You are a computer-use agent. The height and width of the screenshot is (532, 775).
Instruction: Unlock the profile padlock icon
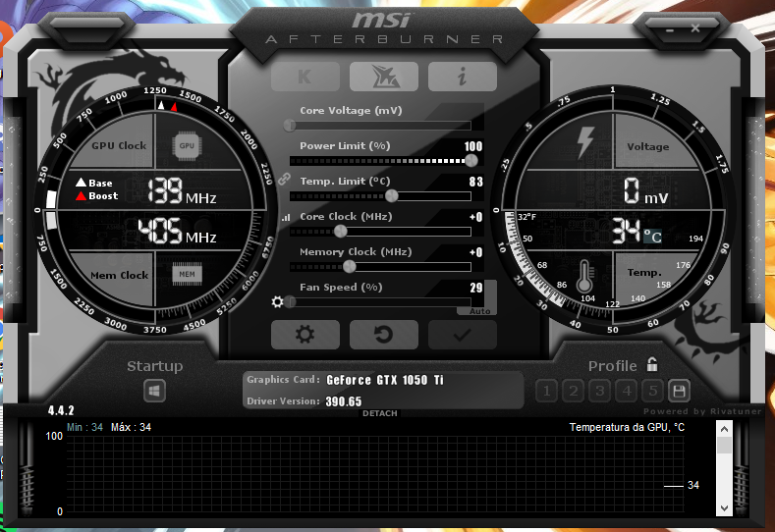point(652,364)
